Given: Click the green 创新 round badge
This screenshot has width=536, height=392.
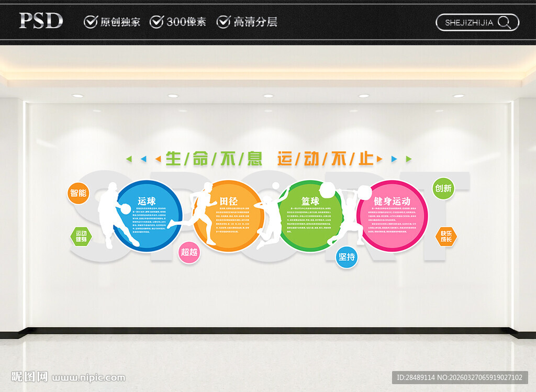Looking at the screenshot, I should point(443,188).
